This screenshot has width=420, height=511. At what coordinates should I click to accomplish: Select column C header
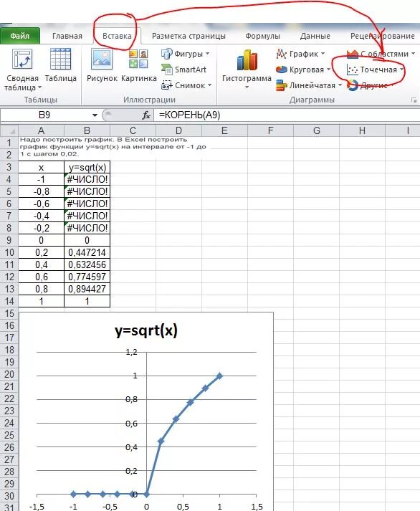coord(133,130)
